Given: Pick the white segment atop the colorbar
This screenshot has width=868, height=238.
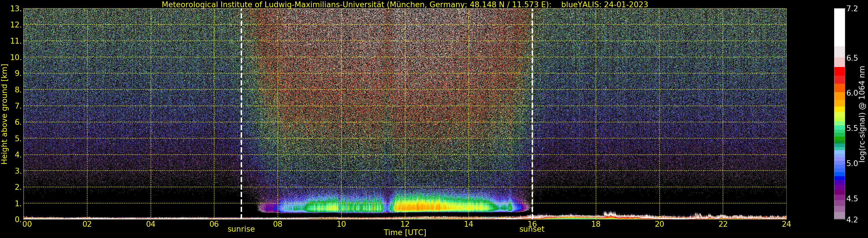Looking at the screenshot, I should [839, 27].
